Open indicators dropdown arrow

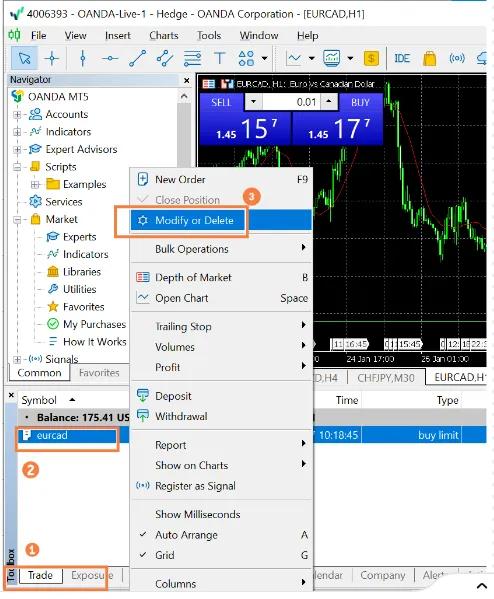[x=350, y=58]
